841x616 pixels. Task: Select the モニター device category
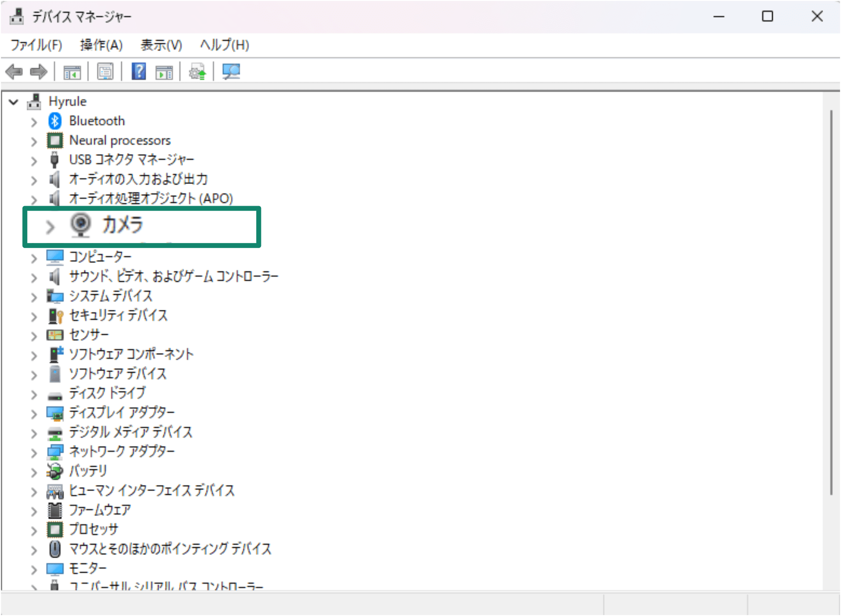click(87, 569)
